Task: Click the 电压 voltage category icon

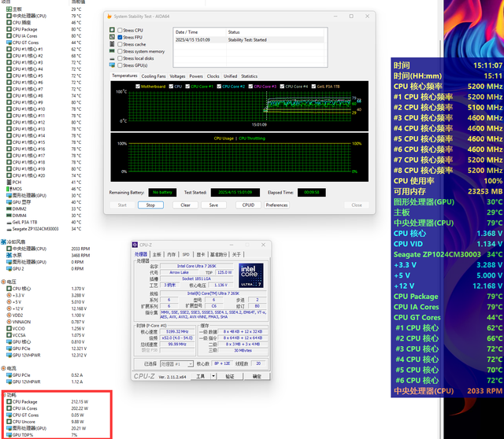Action: pyautogui.click(x=3, y=282)
